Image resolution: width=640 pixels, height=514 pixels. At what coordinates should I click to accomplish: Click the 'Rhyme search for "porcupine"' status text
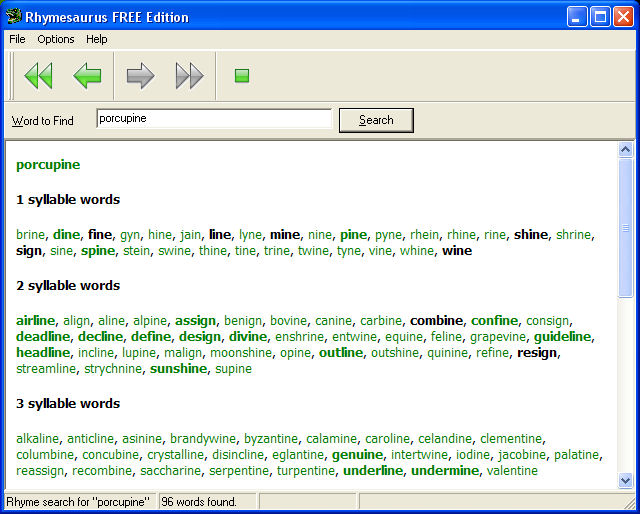coord(78,502)
